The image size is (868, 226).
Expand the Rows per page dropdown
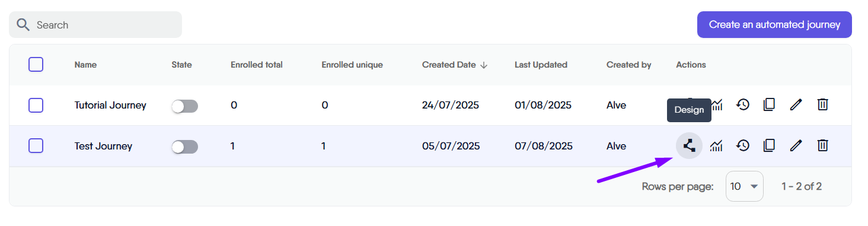click(745, 186)
